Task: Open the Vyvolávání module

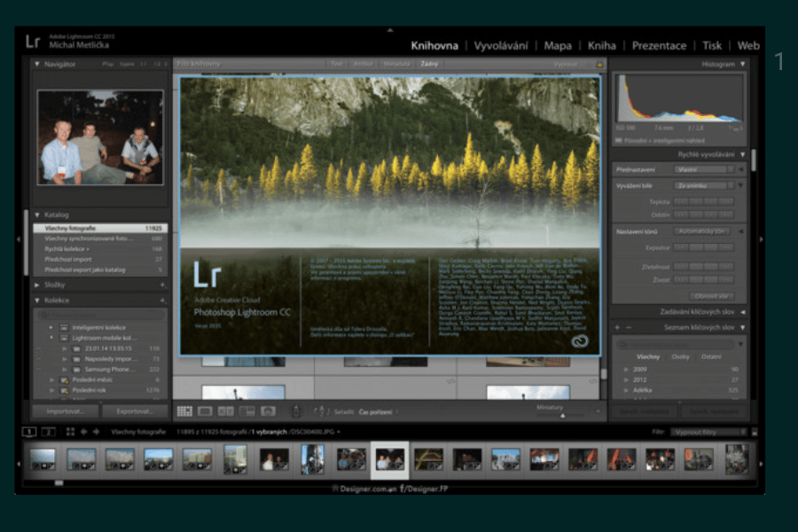Action: (x=501, y=46)
